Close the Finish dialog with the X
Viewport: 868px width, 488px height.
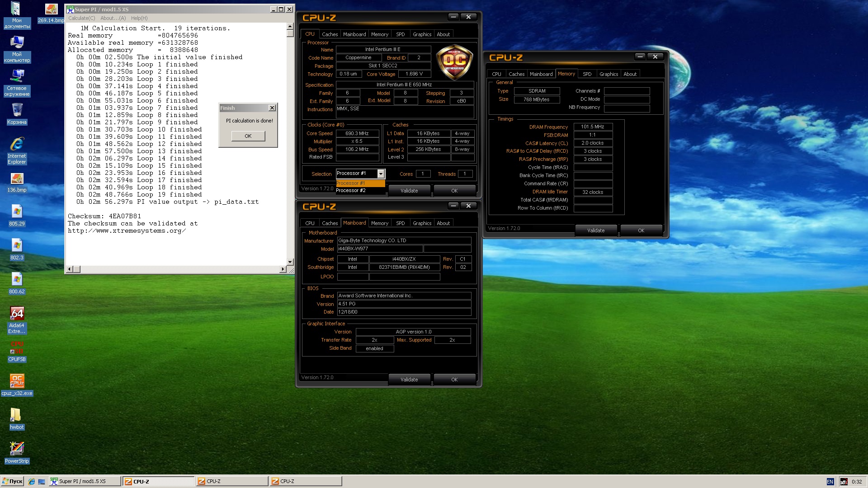(x=272, y=108)
